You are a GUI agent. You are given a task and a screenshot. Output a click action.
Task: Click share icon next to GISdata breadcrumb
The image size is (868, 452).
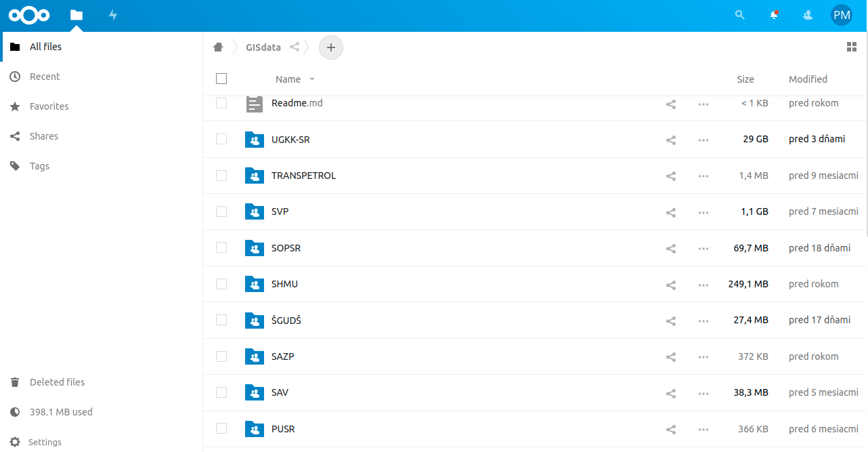[x=295, y=47]
